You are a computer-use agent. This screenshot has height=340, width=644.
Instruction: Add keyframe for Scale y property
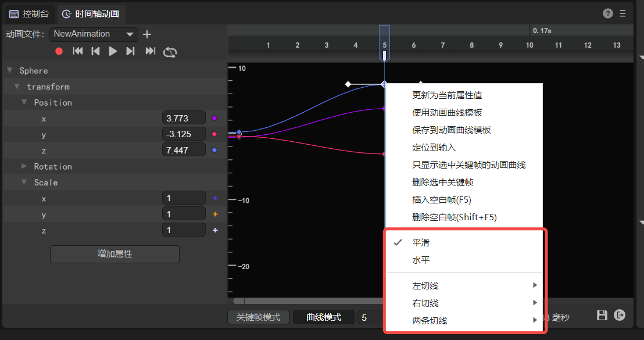coord(215,214)
